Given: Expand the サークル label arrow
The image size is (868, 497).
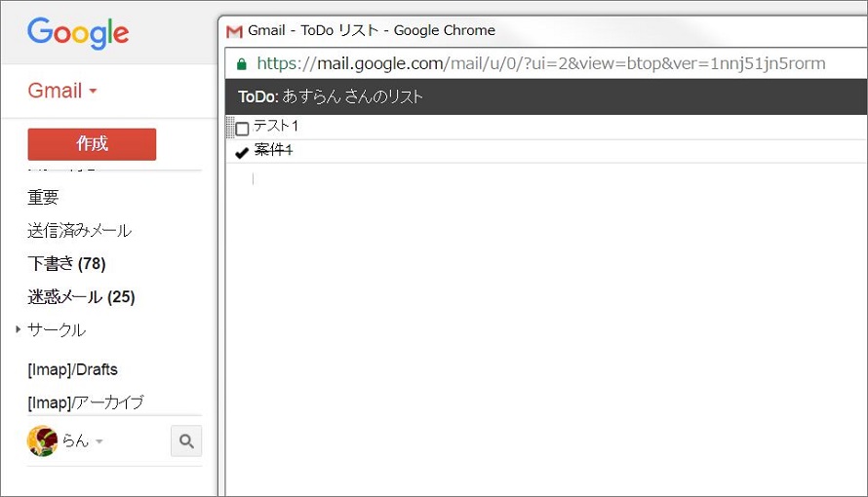Looking at the screenshot, I should [x=19, y=329].
